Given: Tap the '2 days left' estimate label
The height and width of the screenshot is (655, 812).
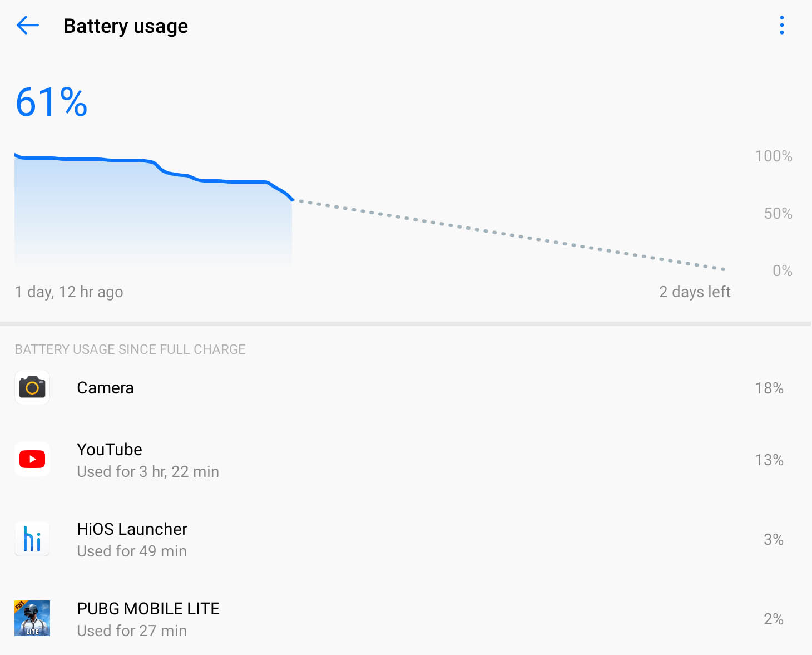Looking at the screenshot, I should coord(695,292).
